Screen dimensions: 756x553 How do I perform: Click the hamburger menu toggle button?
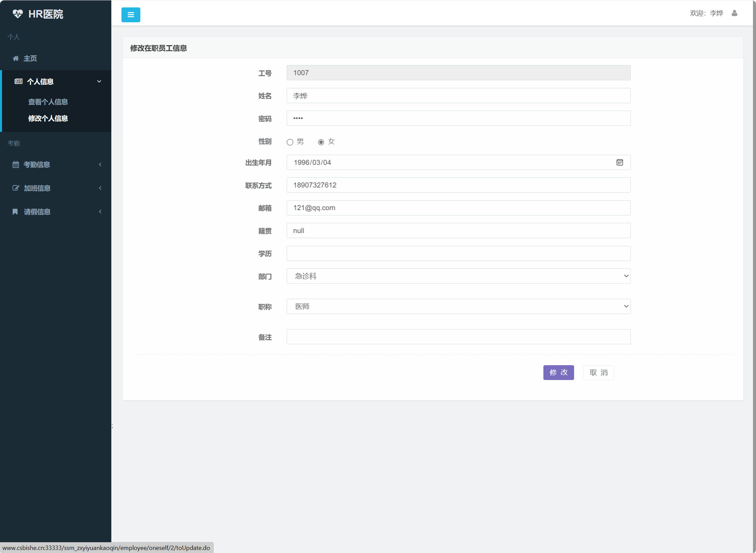coord(131,15)
